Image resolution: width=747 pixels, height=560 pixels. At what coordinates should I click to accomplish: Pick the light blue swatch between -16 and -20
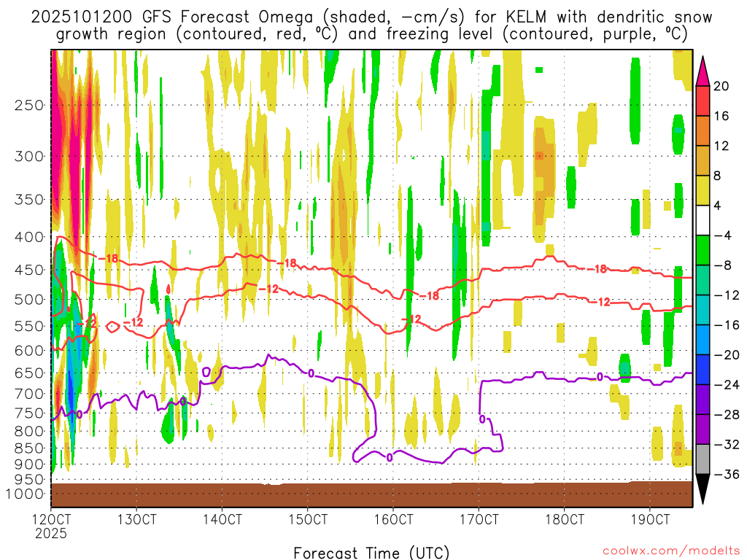coord(703,340)
